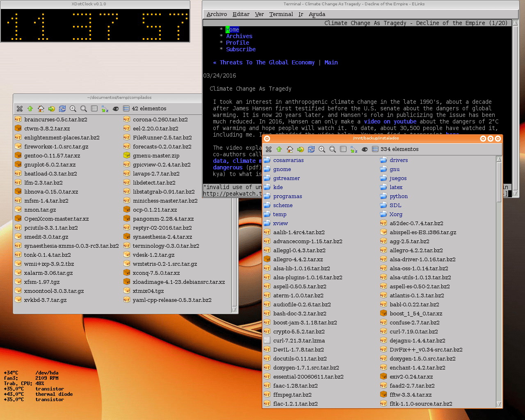Click the curl-7.21.3.tar.lzma file icon
Viewport: 525px width, 420px height.
[x=267, y=340]
